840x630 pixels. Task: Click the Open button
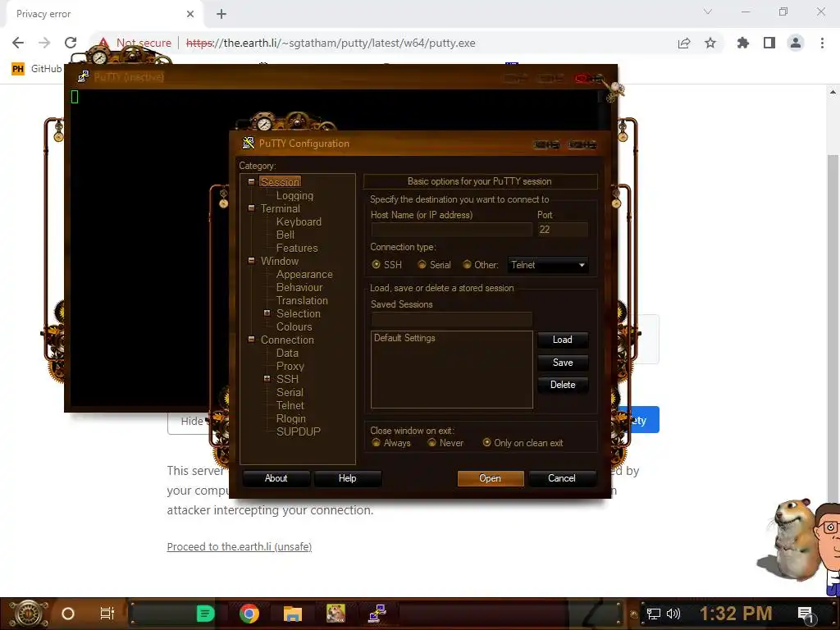491,478
